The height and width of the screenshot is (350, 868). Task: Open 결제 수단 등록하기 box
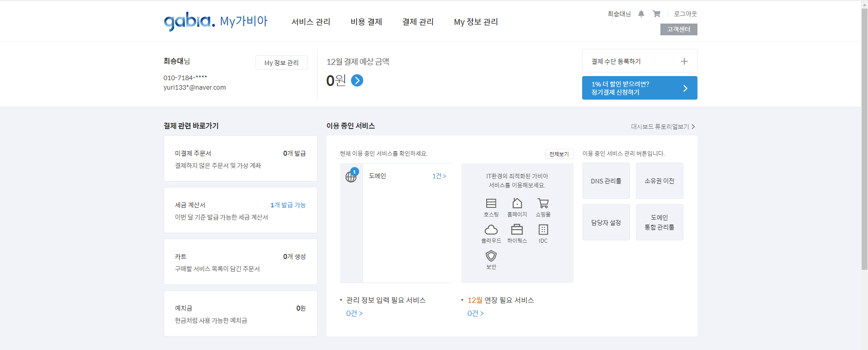click(x=640, y=61)
